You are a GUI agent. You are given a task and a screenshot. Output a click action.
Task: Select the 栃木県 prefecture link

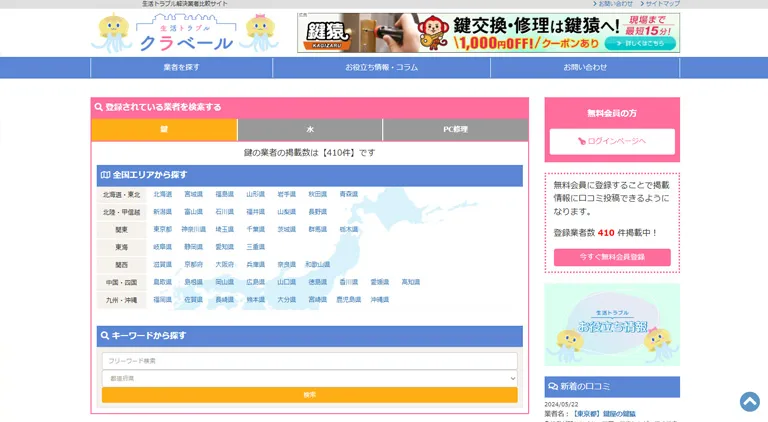pyautogui.click(x=348, y=229)
